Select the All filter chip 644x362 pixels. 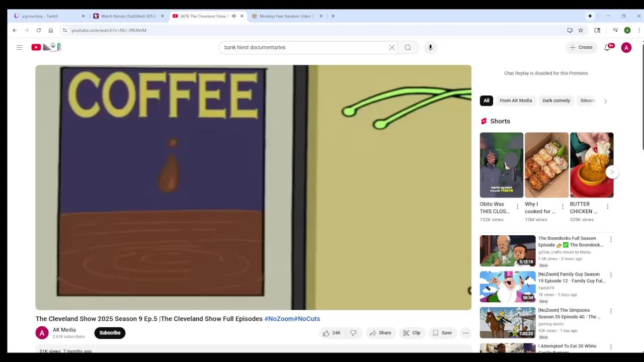point(487,101)
